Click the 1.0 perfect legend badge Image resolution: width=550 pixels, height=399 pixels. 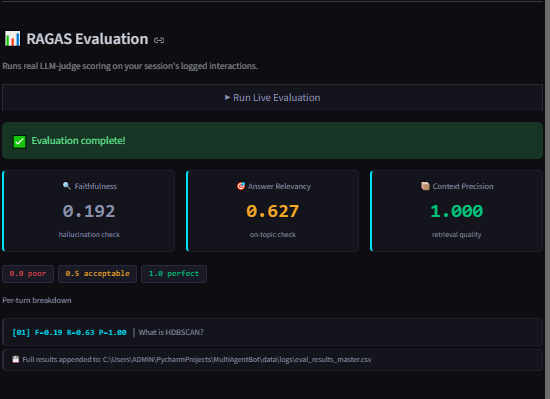point(174,274)
